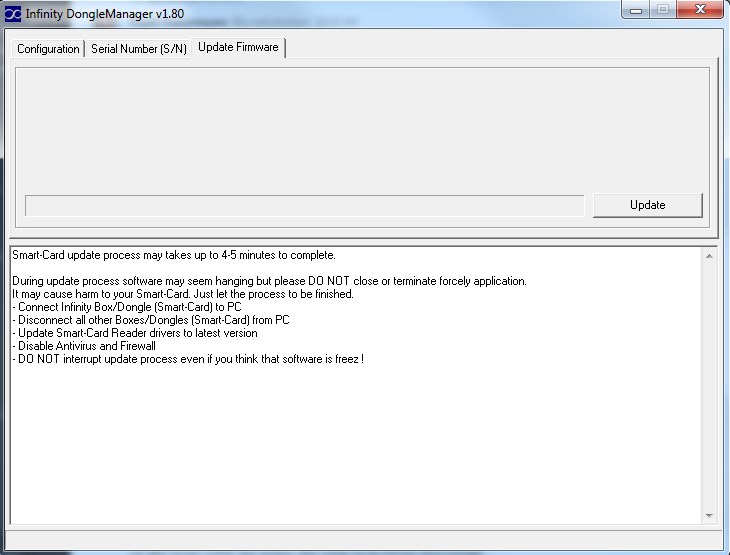This screenshot has height=555, width=730.
Task: Click the 'Smart-Card update process may takes' line
Action: (174, 255)
